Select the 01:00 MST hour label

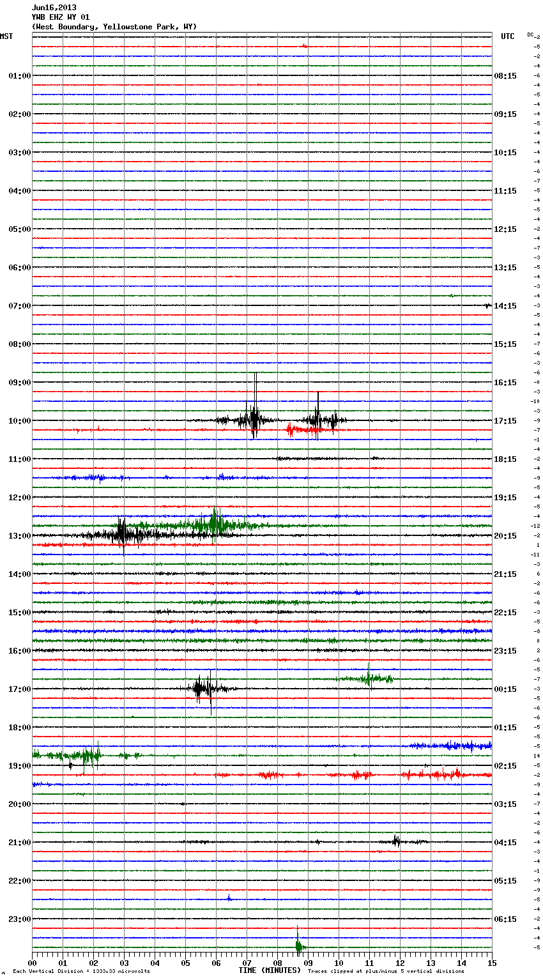(19, 76)
